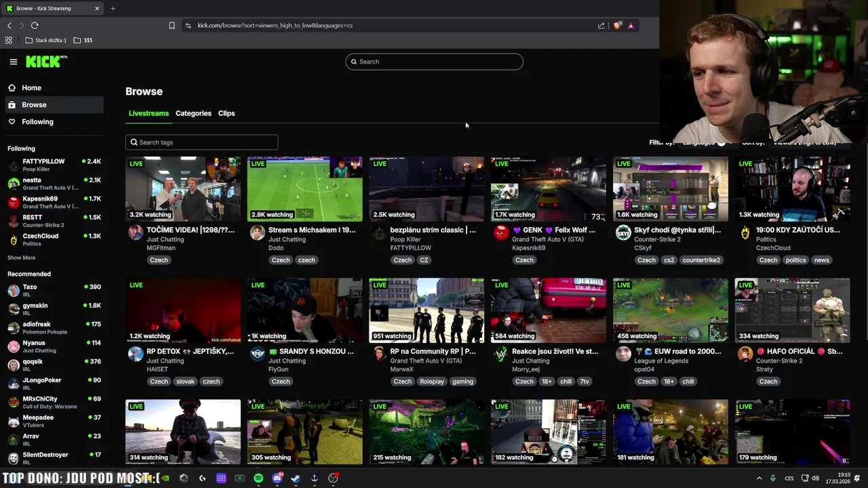868x488 pixels.
Task: Click the browser address bar URL
Action: [275, 25]
